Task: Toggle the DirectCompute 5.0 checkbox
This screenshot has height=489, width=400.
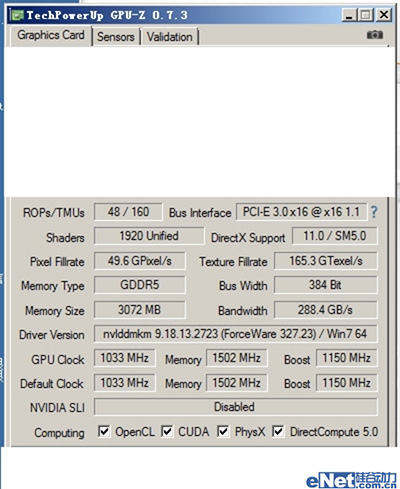Action: point(278,432)
